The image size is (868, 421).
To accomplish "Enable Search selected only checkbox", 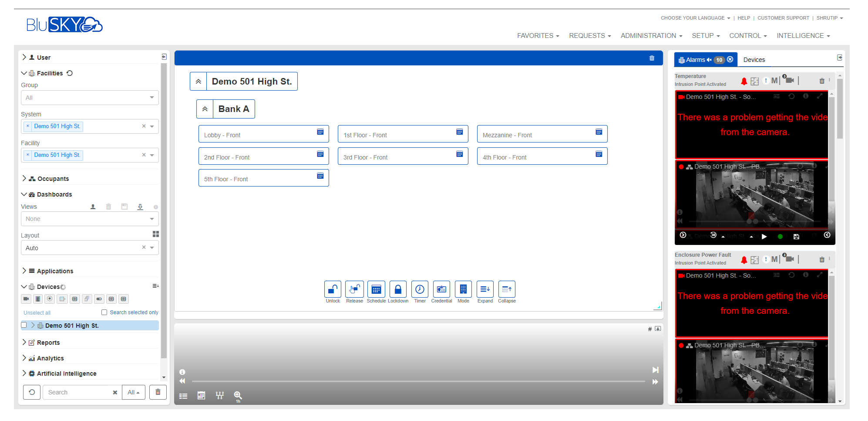I will point(104,312).
